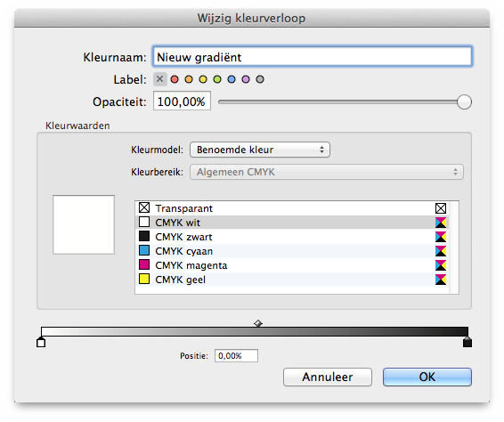Confirm with the OK button

tap(427, 377)
